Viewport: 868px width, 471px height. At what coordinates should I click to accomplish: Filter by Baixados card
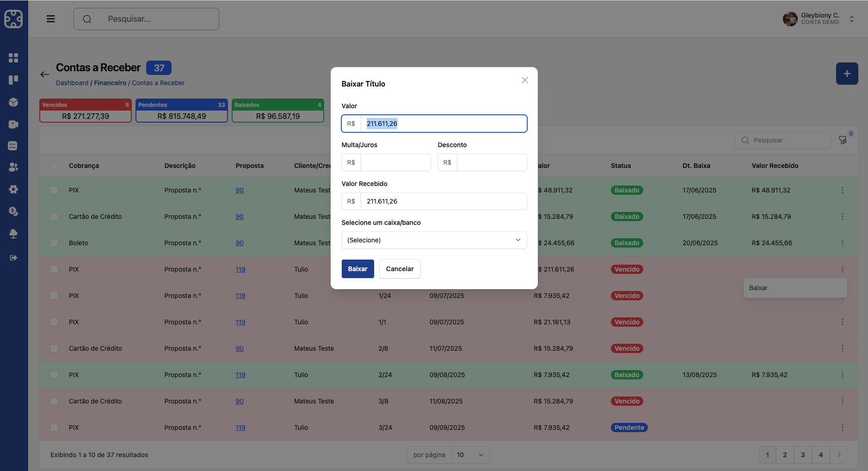(x=278, y=111)
